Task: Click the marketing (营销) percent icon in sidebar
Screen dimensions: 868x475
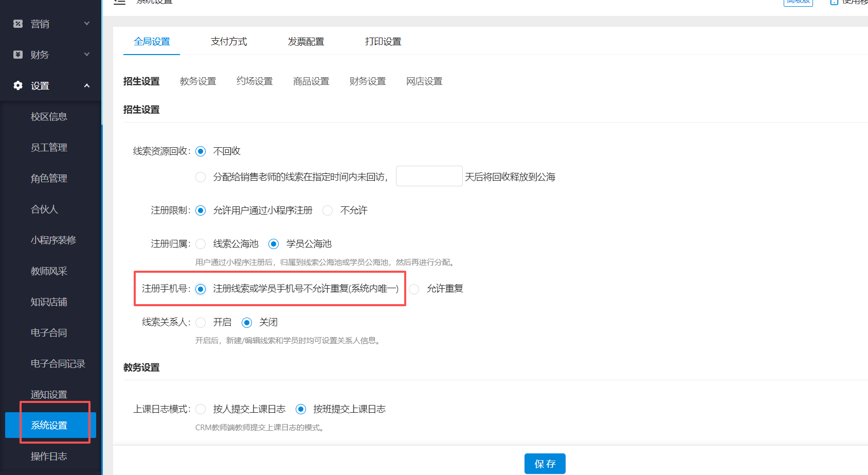Action: click(x=17, y=23)
